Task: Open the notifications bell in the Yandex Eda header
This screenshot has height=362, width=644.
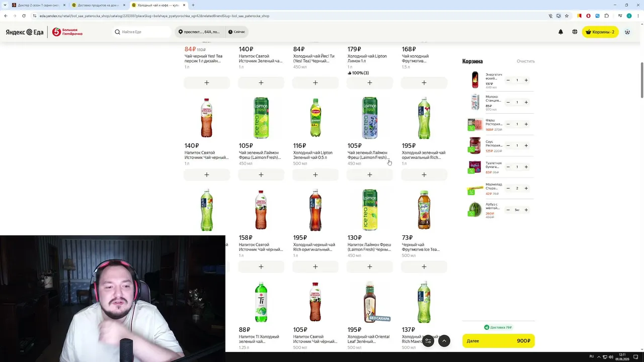Action: click(x=560, y=32)
